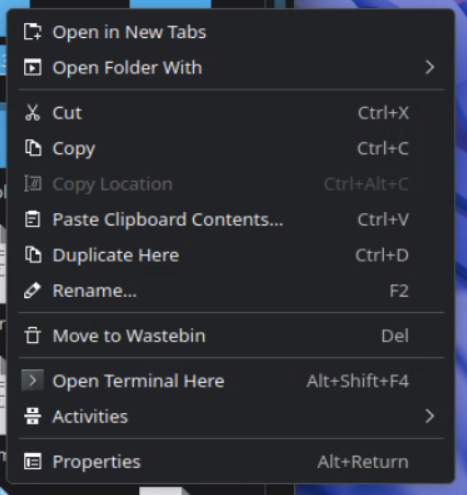Expand the Open Folder With submenu arrow

(430, 68)
